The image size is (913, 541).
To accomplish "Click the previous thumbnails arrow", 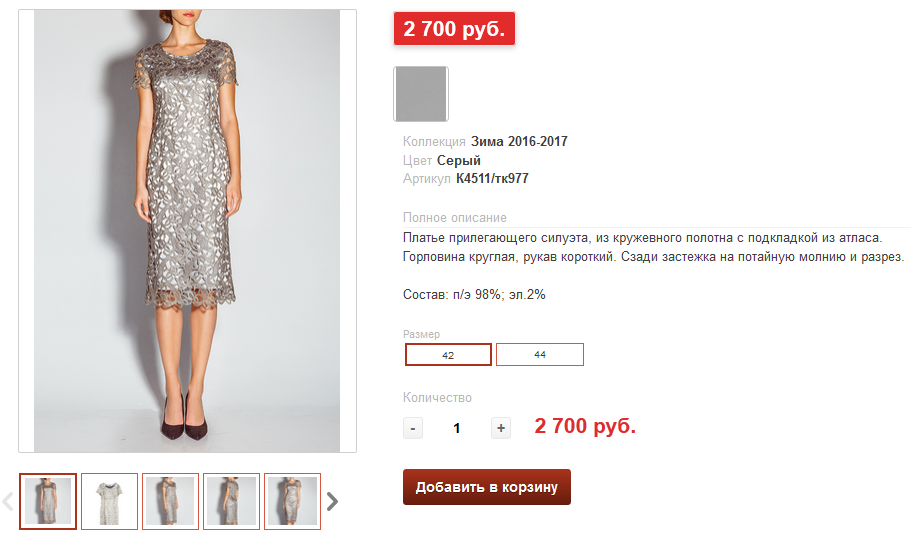I will (x=9, y=501).
